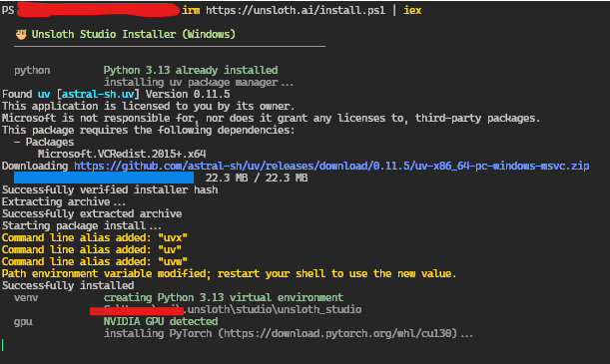The width and height of the screenshot is (610, 364).
Task: Open the github.com uv release download link
Action: (x=331, y=167)
